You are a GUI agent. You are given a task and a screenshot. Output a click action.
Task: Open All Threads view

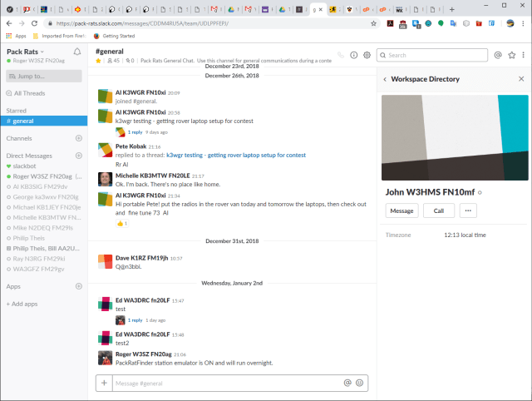tap(26, 93)
